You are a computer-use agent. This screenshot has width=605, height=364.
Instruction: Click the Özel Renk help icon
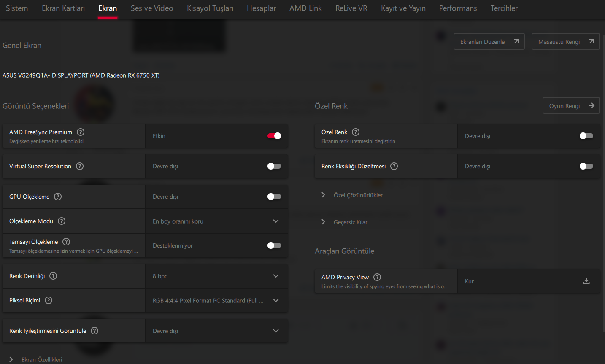[x=356, y=132]
